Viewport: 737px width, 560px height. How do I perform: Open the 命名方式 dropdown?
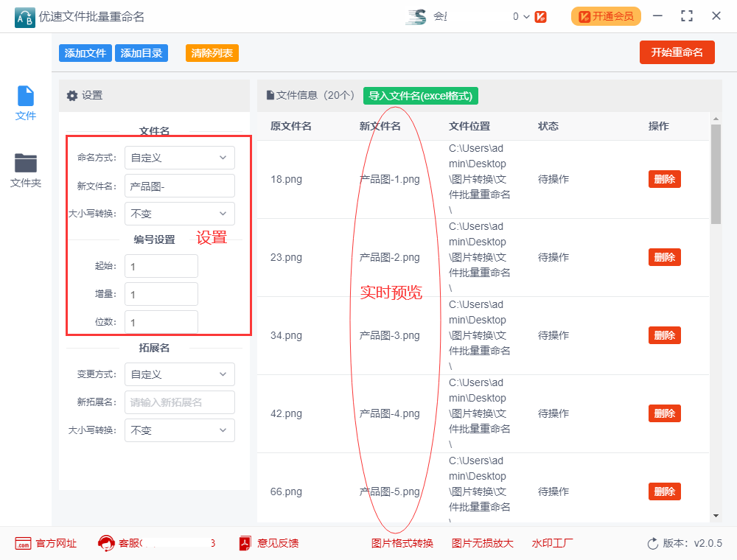(180, 158)
